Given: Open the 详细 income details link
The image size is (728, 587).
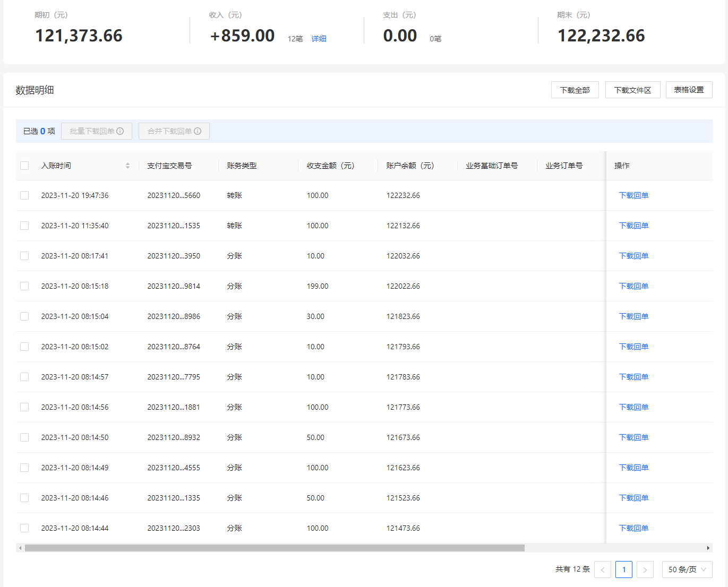Looking at the screenshot, I should (x=319, y=39).
